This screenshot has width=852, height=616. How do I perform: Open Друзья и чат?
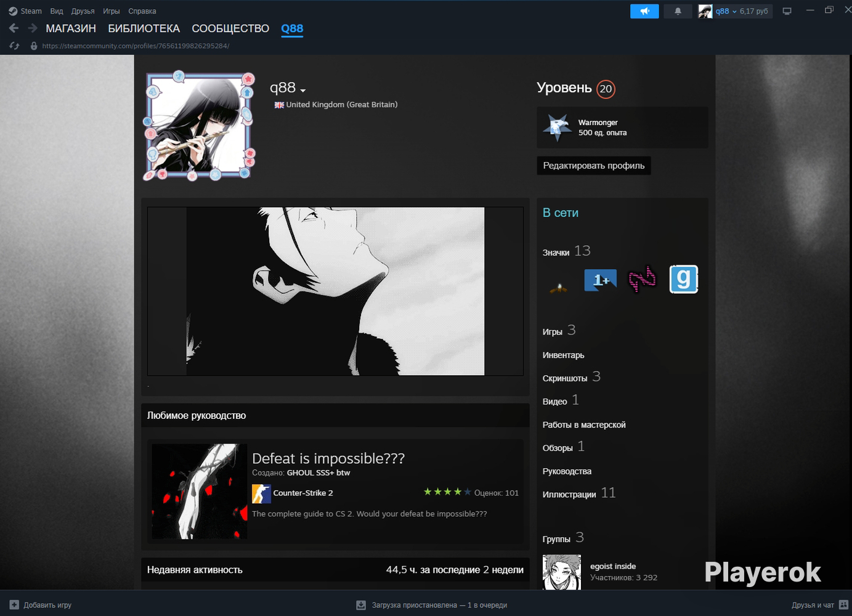813,605
